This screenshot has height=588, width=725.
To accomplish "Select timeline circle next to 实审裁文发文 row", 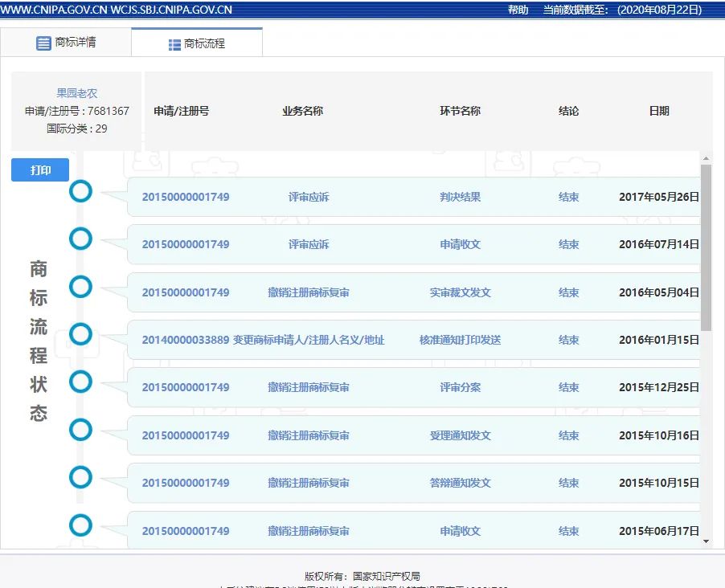I will click(80, 287).
